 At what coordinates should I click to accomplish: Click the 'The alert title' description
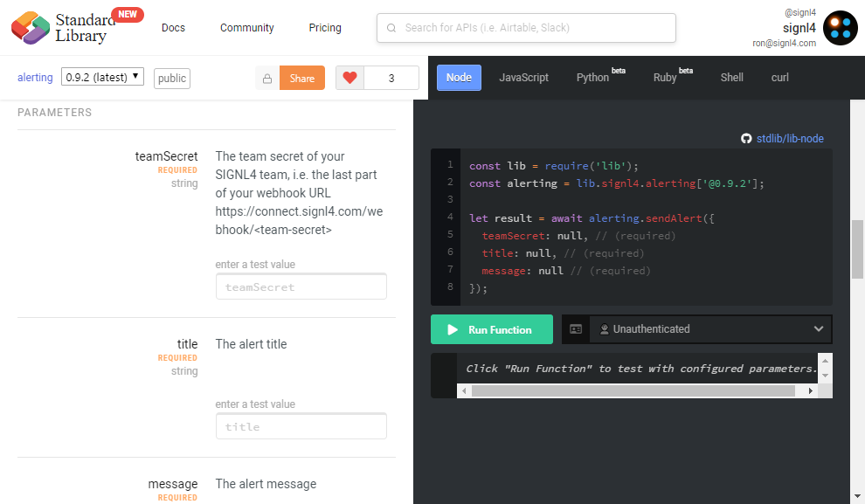(251, 344)
